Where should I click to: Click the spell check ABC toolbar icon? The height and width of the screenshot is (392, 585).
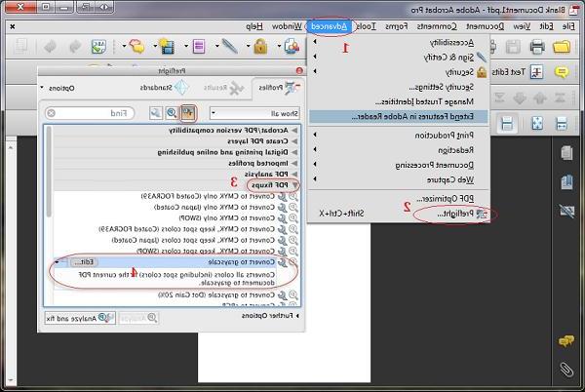[98, 47]
